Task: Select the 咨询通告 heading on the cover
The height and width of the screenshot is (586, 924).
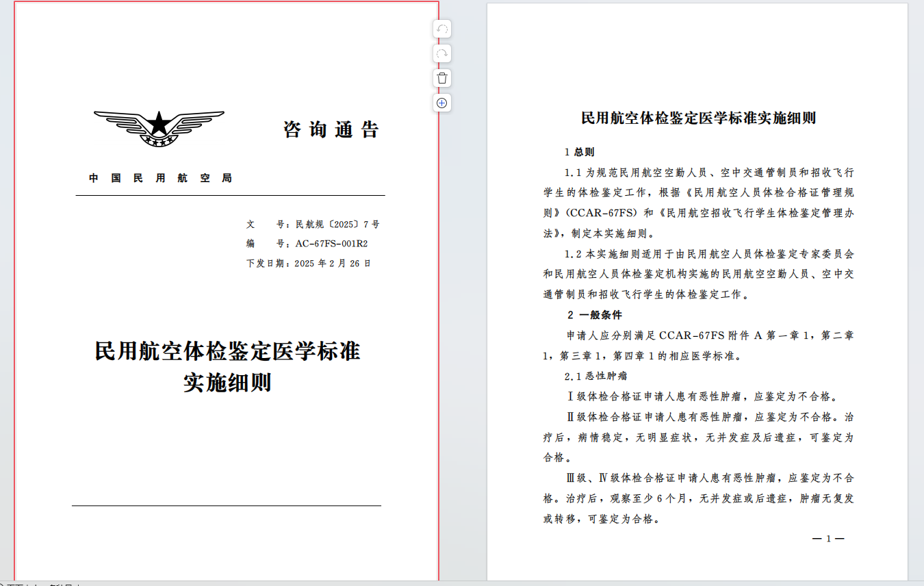Action: (331, 129)
